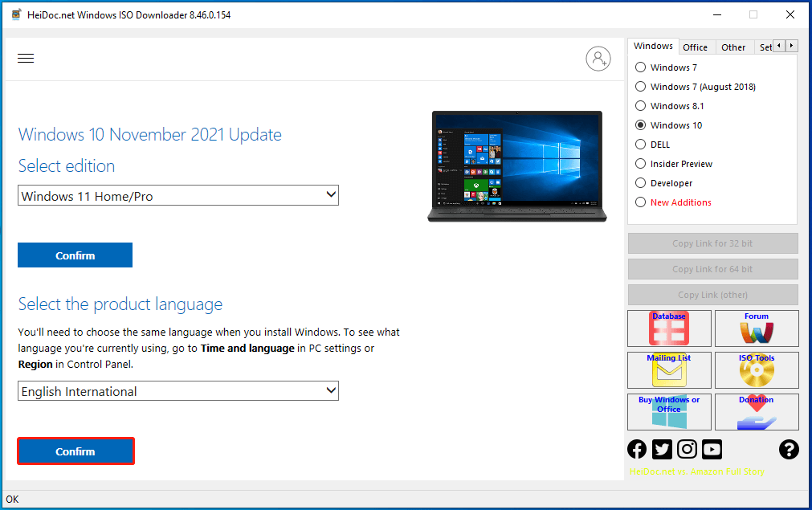Select the Windows 7 radio button
812x510 pixels.
tap(640, 67)
